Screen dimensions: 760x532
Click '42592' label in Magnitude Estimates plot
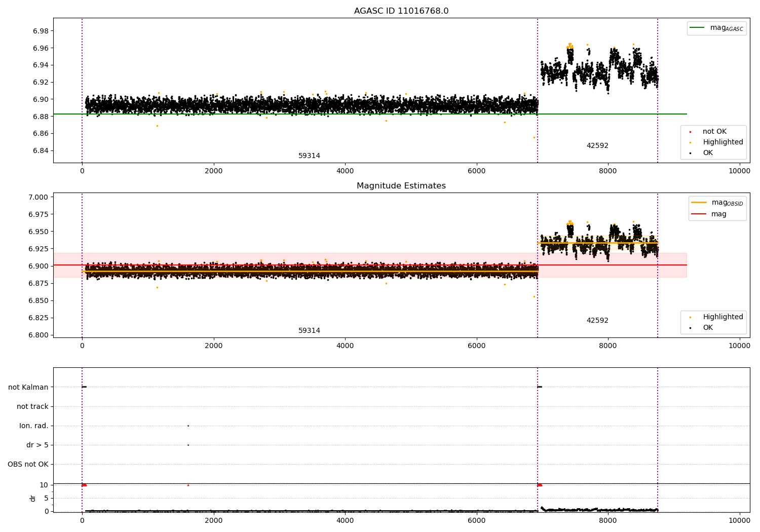coord(597,321)
